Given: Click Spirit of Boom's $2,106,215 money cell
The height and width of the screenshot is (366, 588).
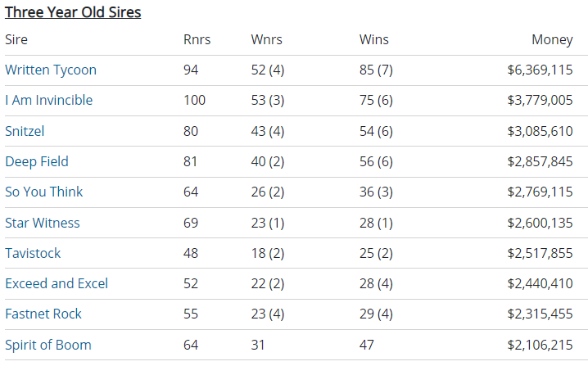Looking at the screenshot, I should tap(540, 345).
